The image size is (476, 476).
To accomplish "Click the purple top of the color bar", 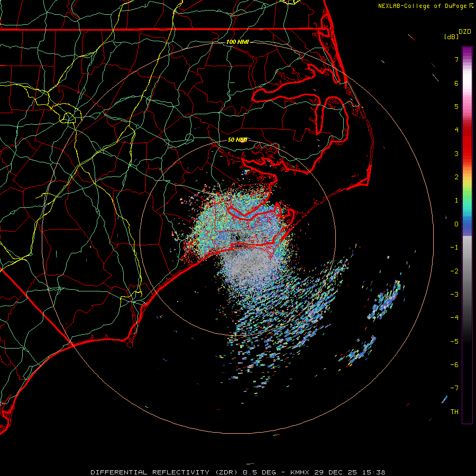I will (467, 52).
